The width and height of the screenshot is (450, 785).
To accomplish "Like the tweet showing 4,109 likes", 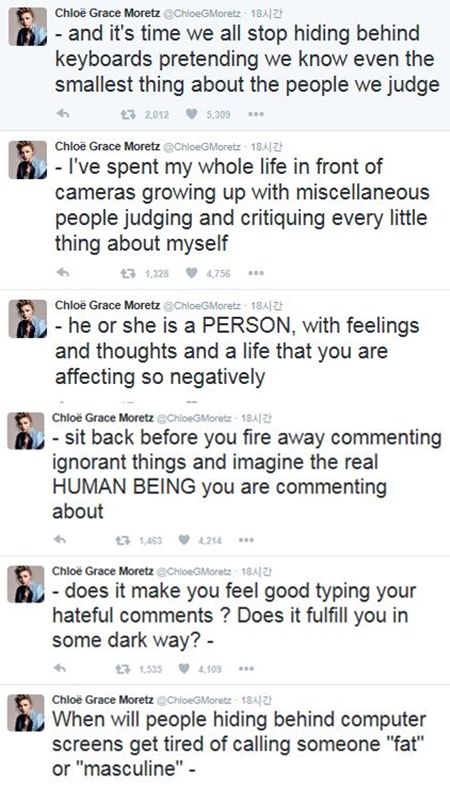I will 184,668.
